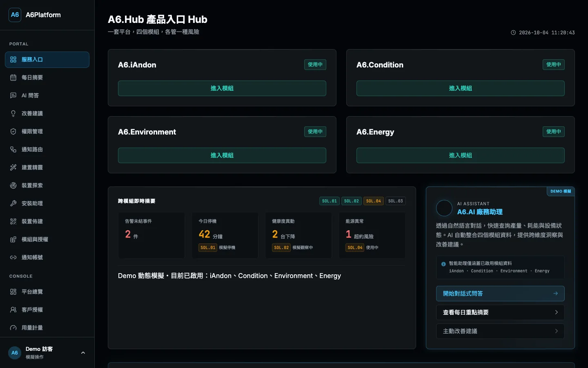Open the 今日停機 42 分鐘 card

pos(225,235)
